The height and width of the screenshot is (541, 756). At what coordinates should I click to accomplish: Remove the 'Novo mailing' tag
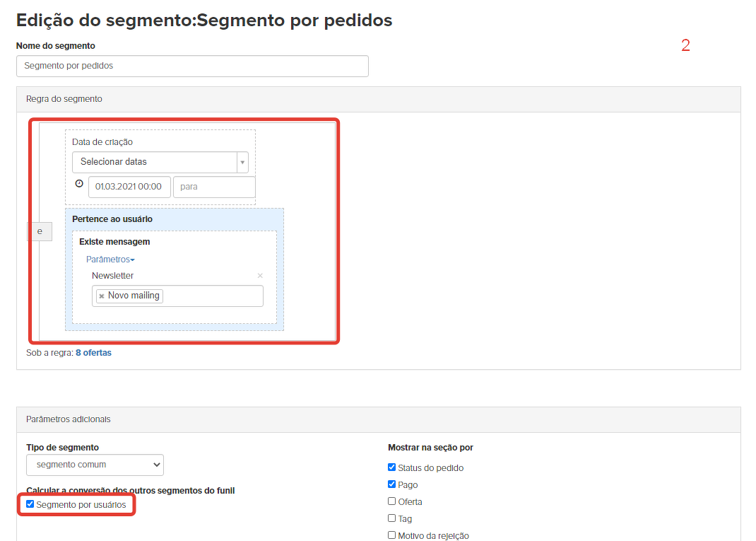pos(102,296)
